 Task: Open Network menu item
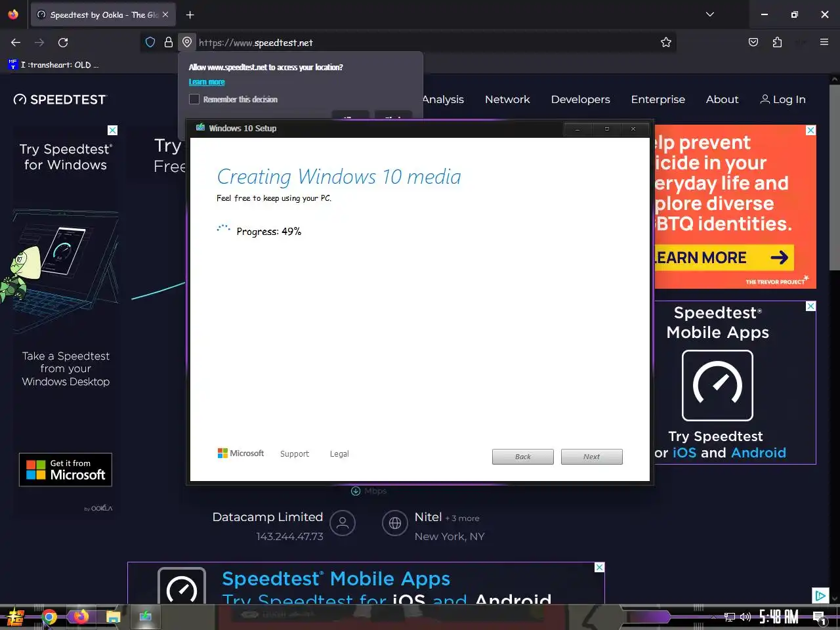tap(507, 100)
